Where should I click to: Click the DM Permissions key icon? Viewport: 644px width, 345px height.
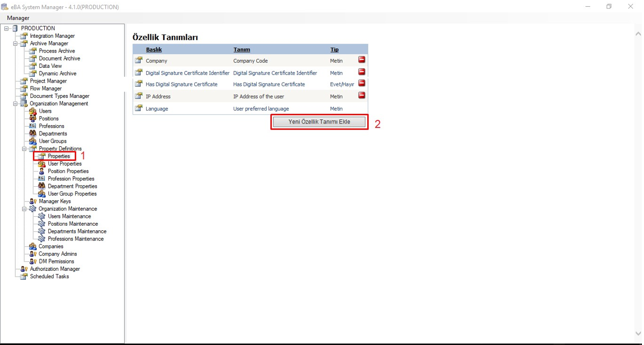[x=33, y=261]
